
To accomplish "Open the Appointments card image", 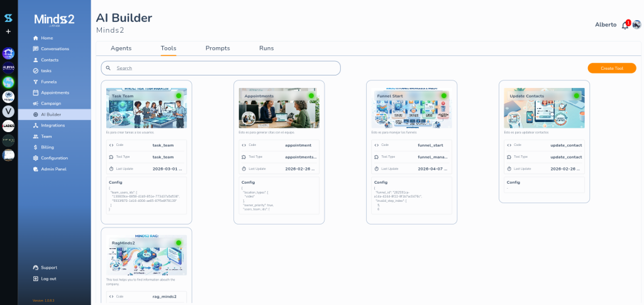I will click(x=279, y=108).
